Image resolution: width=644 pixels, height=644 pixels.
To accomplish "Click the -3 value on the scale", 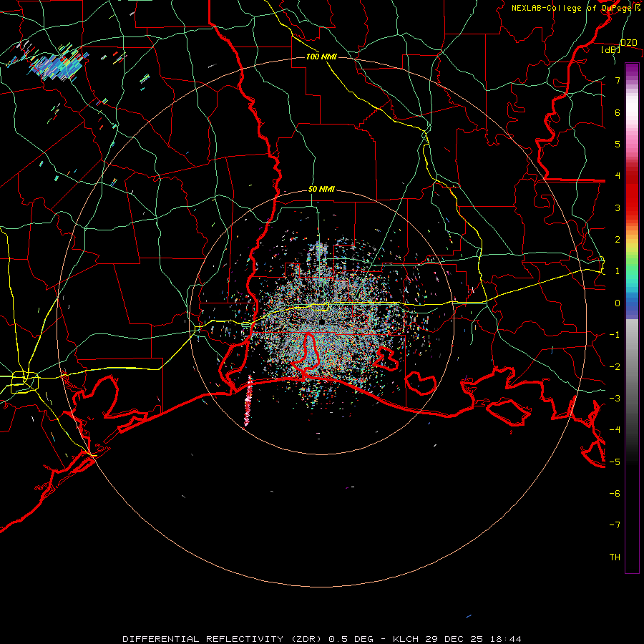I will (x=615, y=398).
